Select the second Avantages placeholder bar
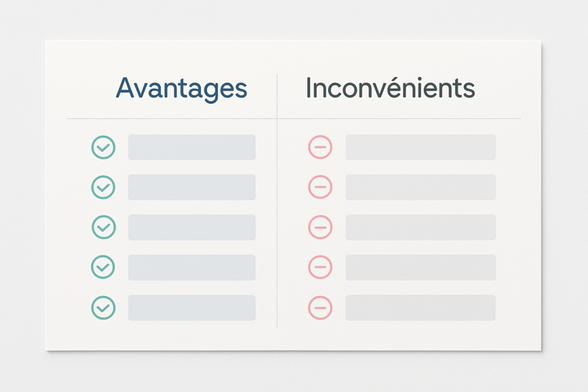The image size is (588, 392). point(192,187)
